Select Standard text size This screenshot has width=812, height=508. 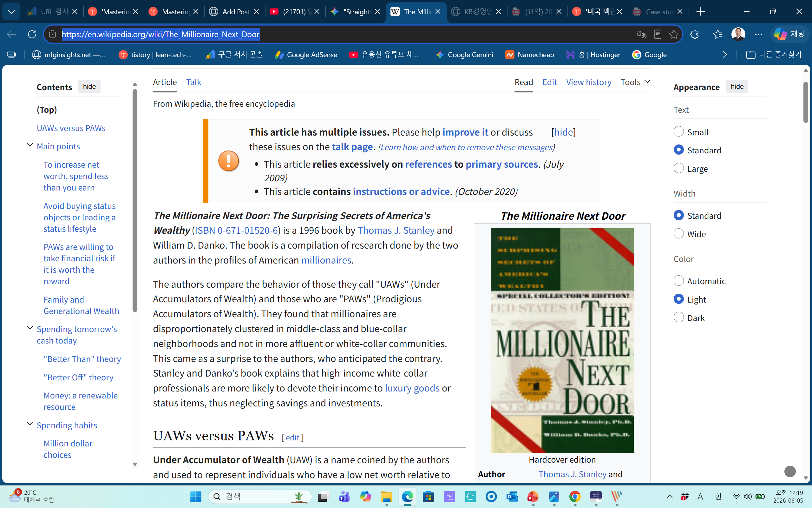click(678, 150)
